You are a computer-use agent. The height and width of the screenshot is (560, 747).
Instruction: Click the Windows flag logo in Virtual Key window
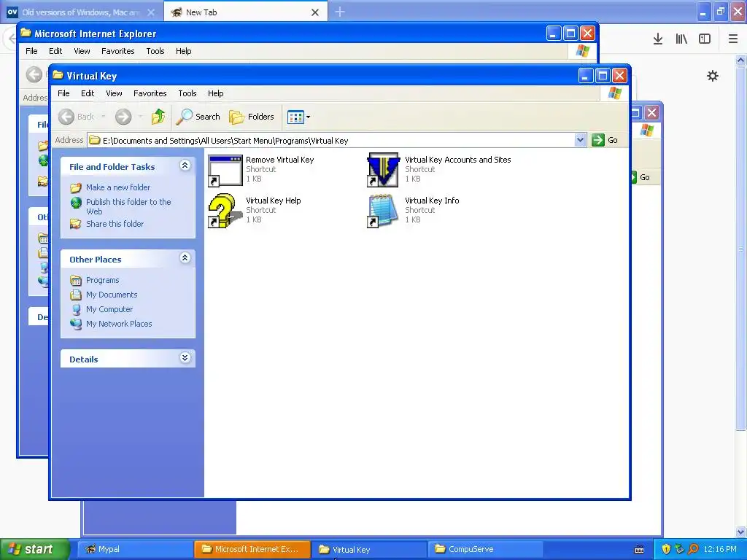tap(614, 93)
